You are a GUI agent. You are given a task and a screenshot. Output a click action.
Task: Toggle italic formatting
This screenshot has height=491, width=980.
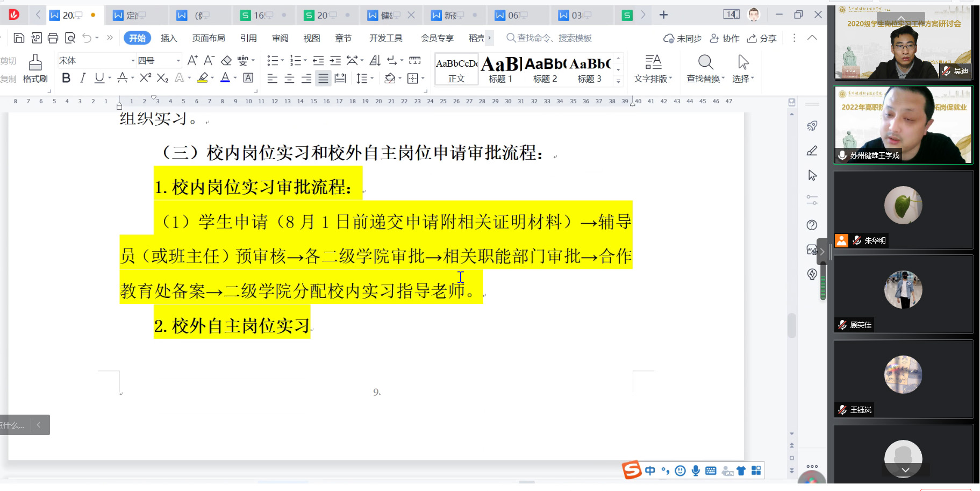[x=82, y=79]
